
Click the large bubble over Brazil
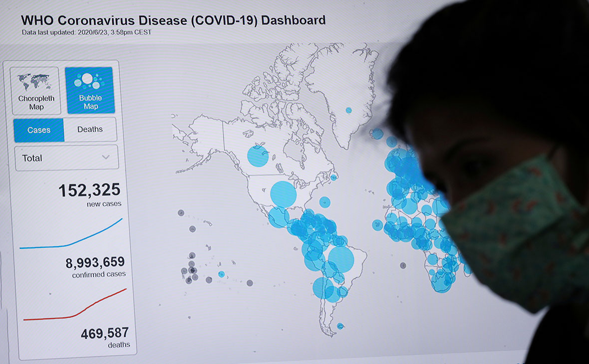coord(341,260)
